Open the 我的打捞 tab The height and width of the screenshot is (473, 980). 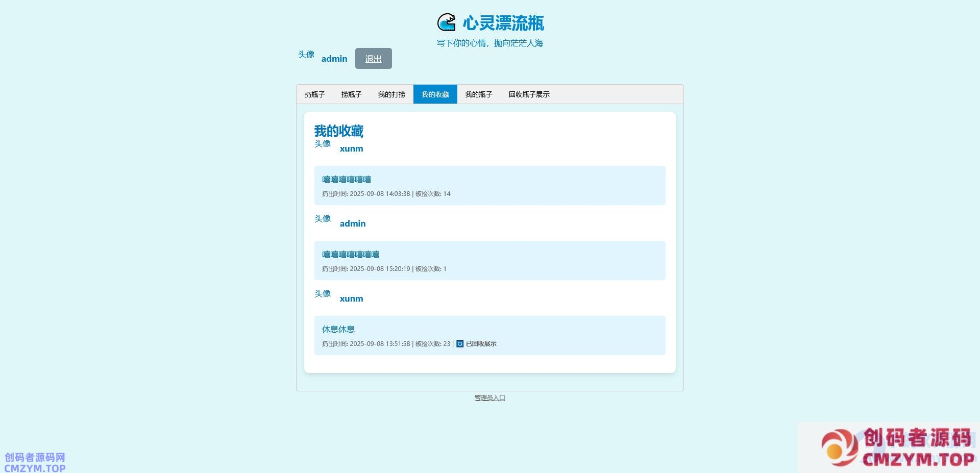tap(391, 94)
